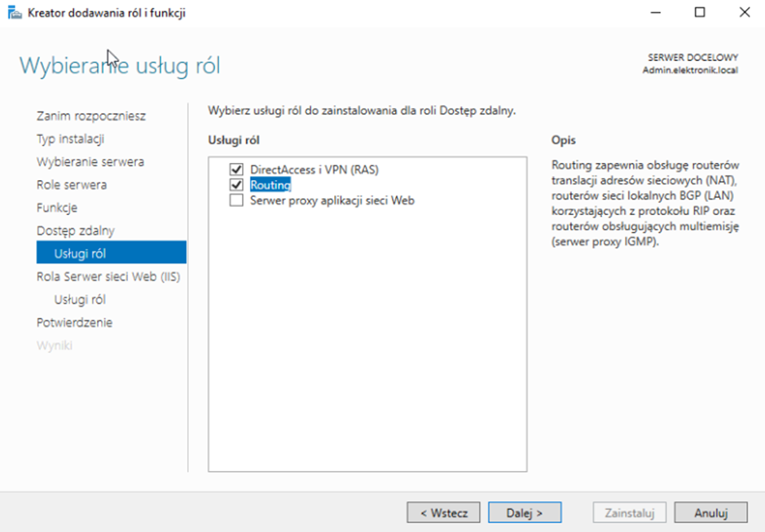Image resolution: width=765 pixels, height=532 pixels.
Task: Select the Routing list item label
Action: click(270, 185)
